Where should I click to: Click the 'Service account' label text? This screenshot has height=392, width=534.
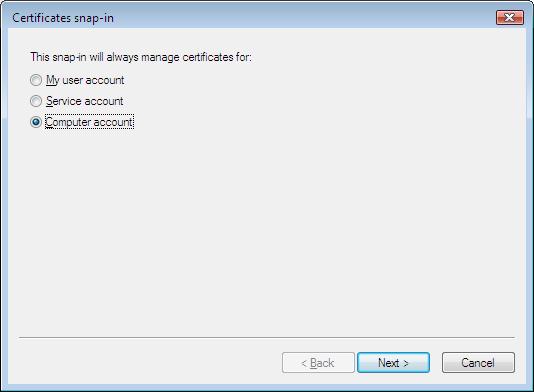(x=84, y=101)
